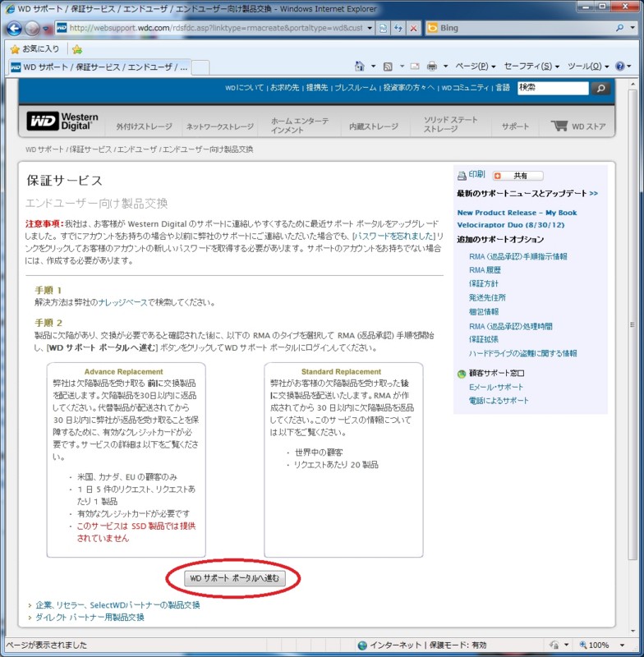Image resolution: width=644 pixels, height=657 pixels.
Task: Open the ネットワークストレージ navigation item
Action: click(x=219, y=126)
